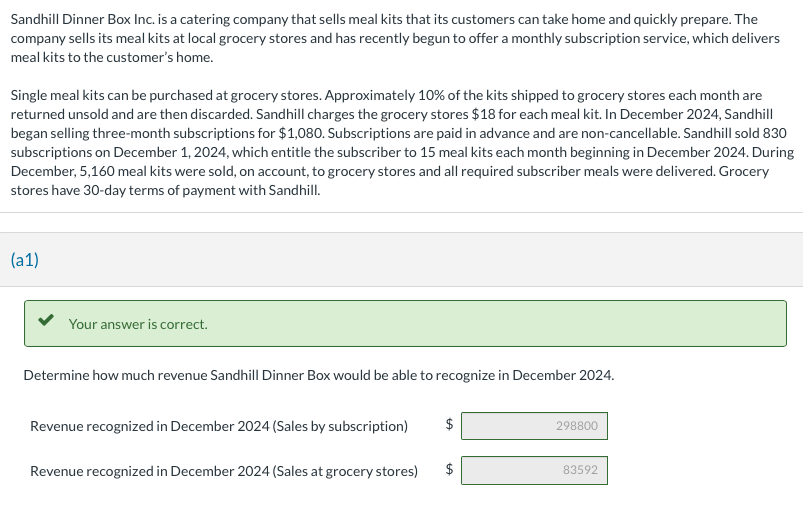Image resolution: width=803 pixels, height=512 pixels.
Task: Click the 'Sales at grocery stores' revenue label
Action: 224,471
